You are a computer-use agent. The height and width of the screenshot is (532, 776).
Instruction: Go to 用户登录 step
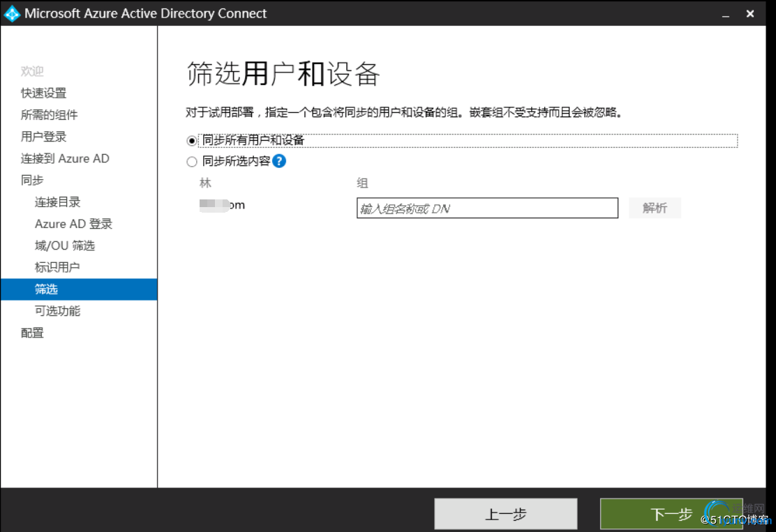(43, 137)
